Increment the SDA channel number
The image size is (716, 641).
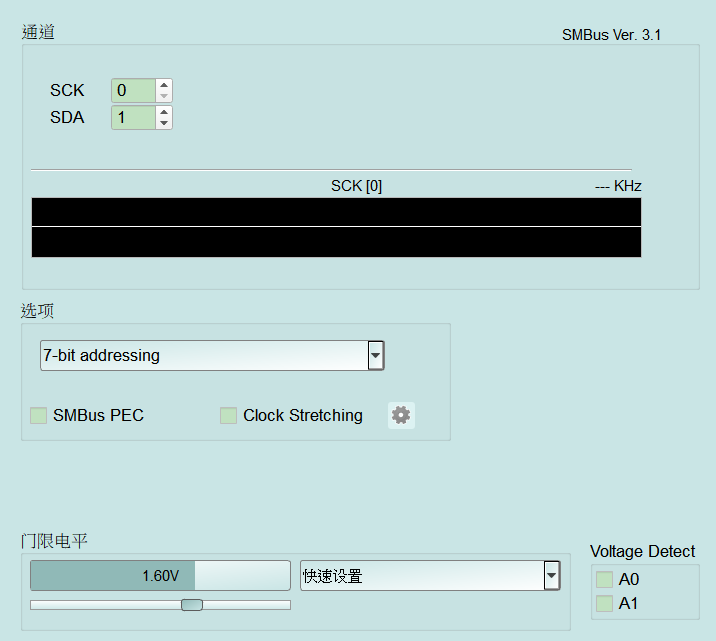[x=163, y=112]
